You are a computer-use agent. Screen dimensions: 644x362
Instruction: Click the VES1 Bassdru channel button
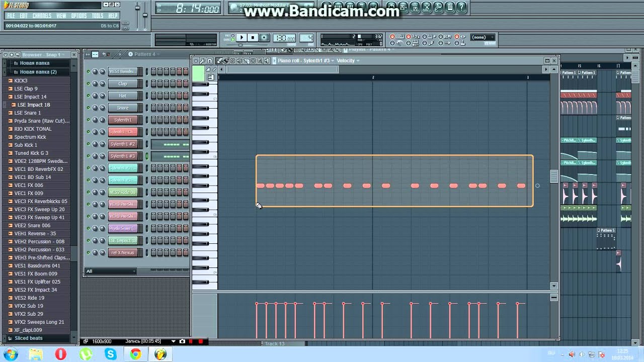point(123,72)
